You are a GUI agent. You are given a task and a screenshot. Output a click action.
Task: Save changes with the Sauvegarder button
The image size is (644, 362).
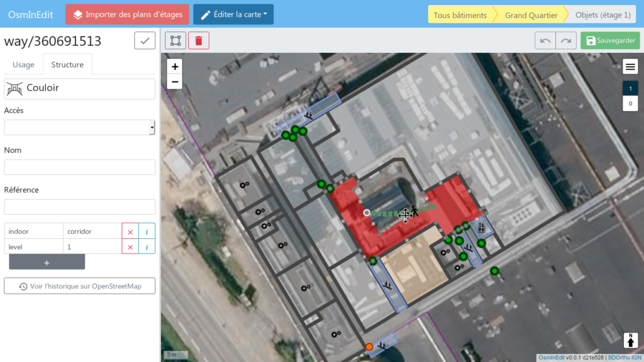(609, 40)
